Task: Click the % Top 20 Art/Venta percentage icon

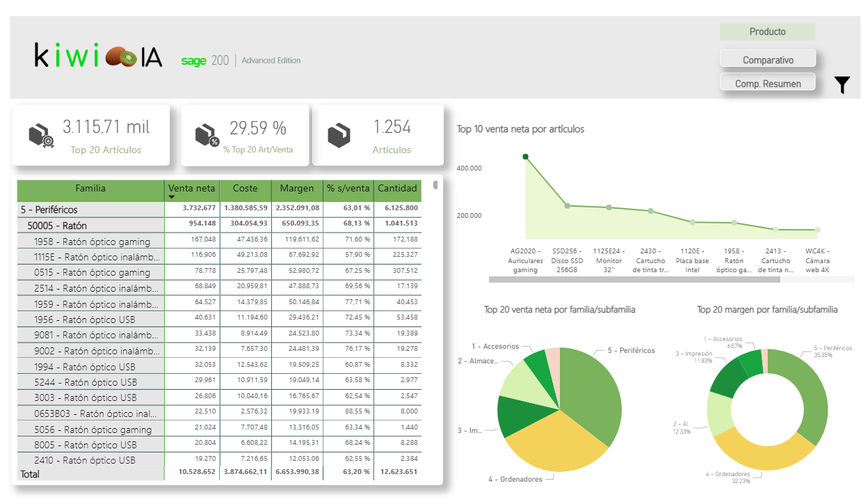Action: point(207,135)
